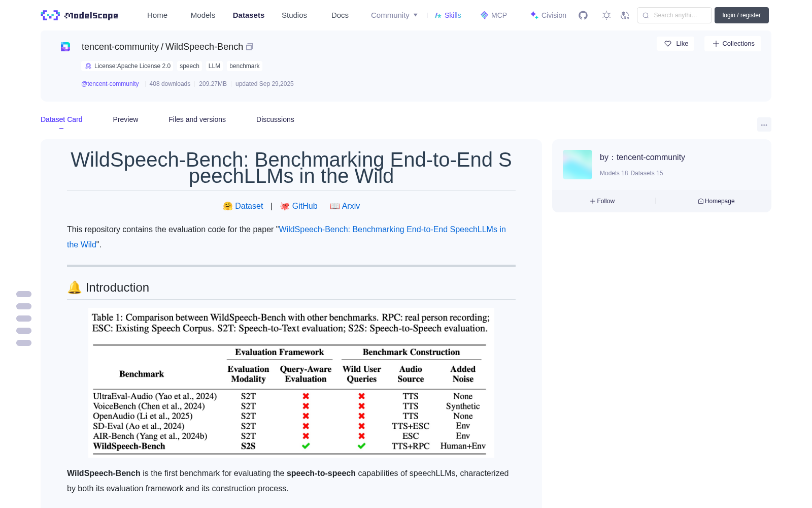
Task: Copy dataset name using copy icon
Action: [250, 47]
